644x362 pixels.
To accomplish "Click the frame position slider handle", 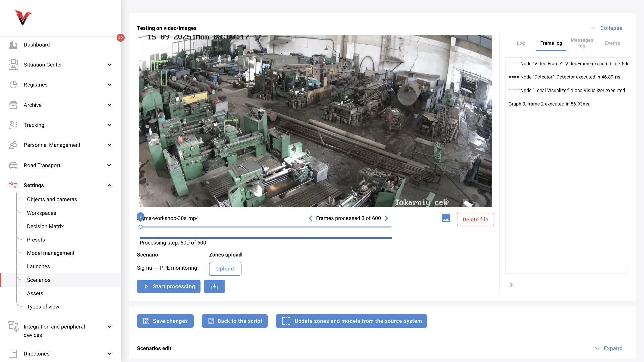I will 141,227.
